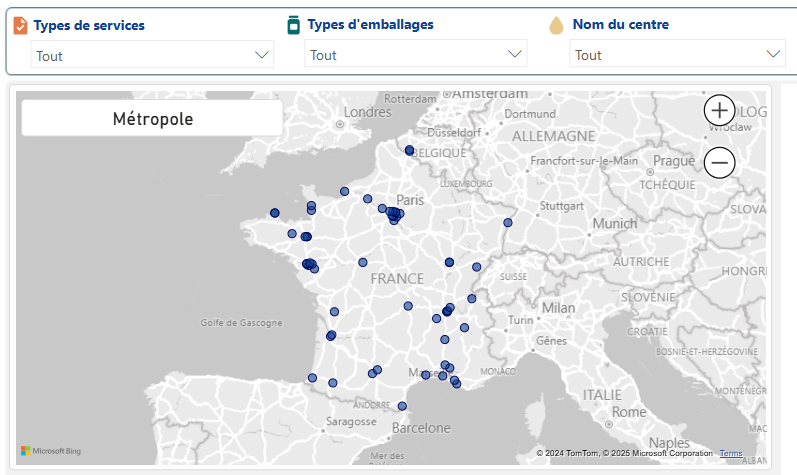Zoom out of the map with minus button
797x475 pixels.
719,161
